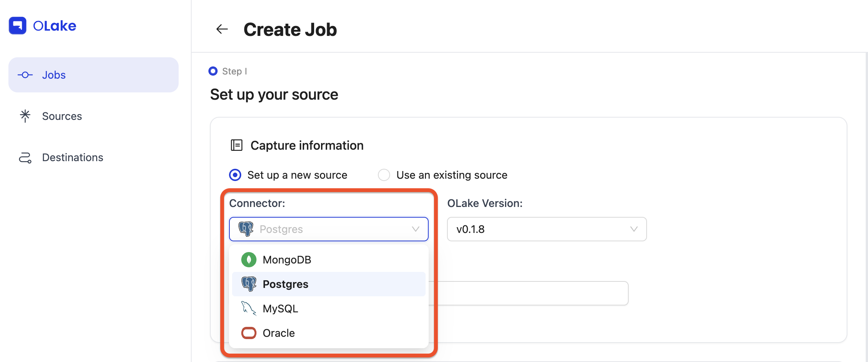Click the Connector combo box field

coord(329,229)
